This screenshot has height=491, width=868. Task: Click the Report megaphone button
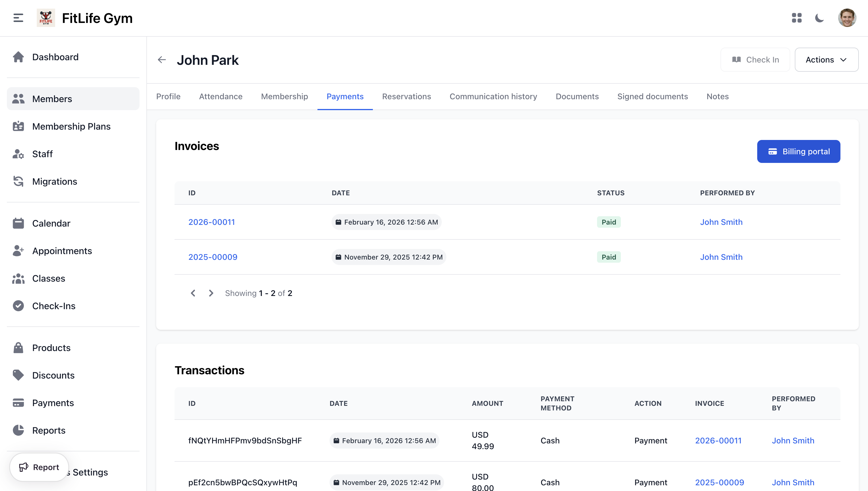coord(39,467)
